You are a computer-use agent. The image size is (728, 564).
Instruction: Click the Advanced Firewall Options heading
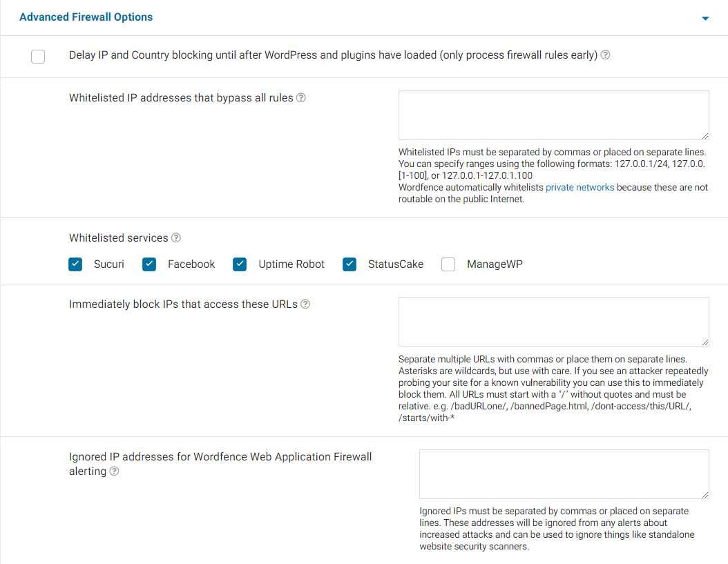(86, 17)
